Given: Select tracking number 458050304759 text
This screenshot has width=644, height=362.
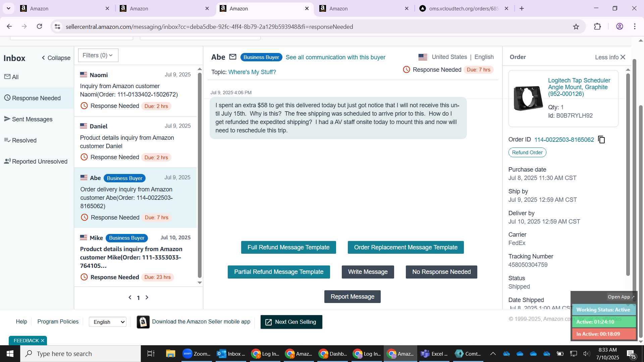Looking at the screenshot, I should click(528, 265).
